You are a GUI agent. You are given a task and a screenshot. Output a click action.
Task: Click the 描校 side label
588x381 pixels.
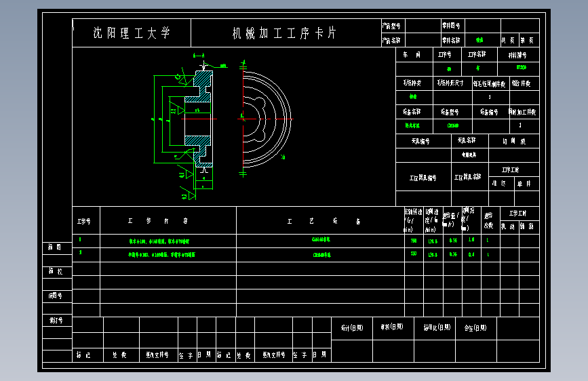(x=55, y=271)
